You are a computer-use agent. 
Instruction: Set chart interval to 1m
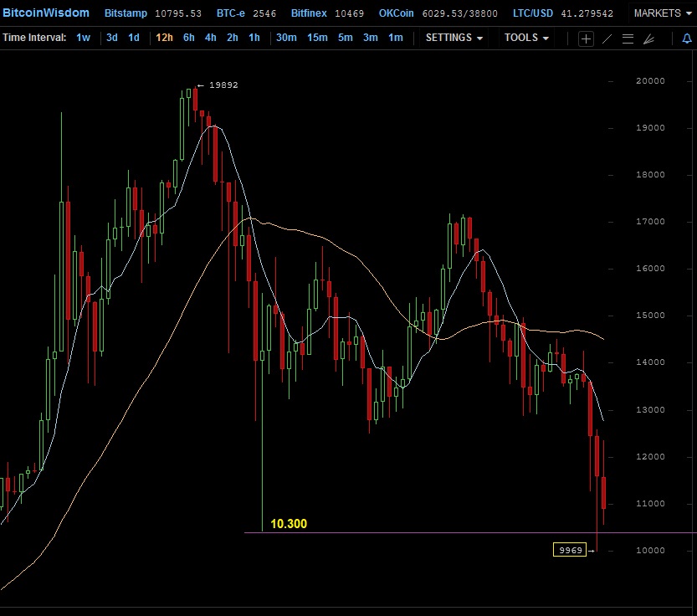[x=396, y=38]
